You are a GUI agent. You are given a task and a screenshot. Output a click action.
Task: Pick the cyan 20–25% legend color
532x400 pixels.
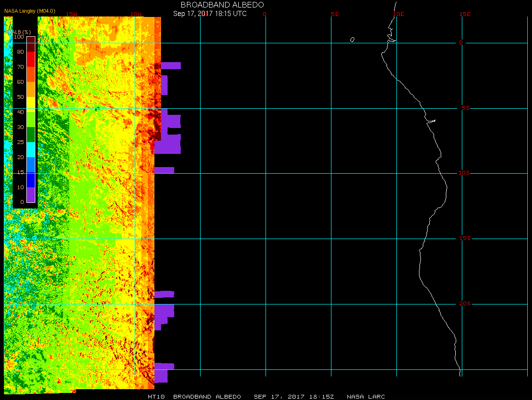(31, 149)
